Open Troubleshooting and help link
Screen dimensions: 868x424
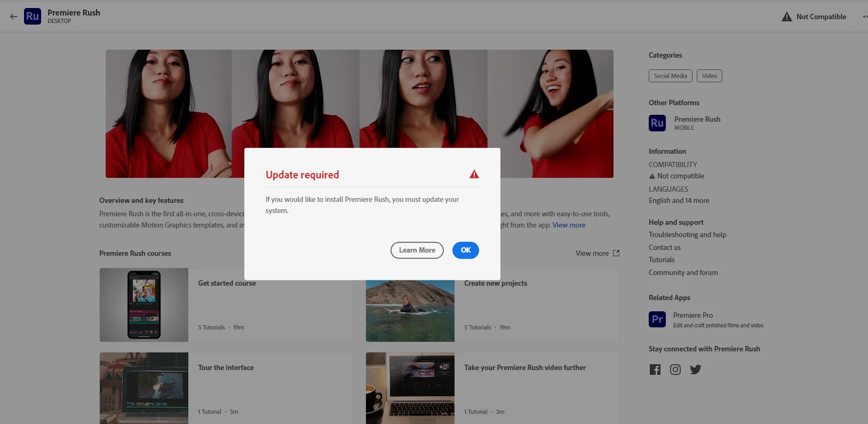(x=687, y=235)
